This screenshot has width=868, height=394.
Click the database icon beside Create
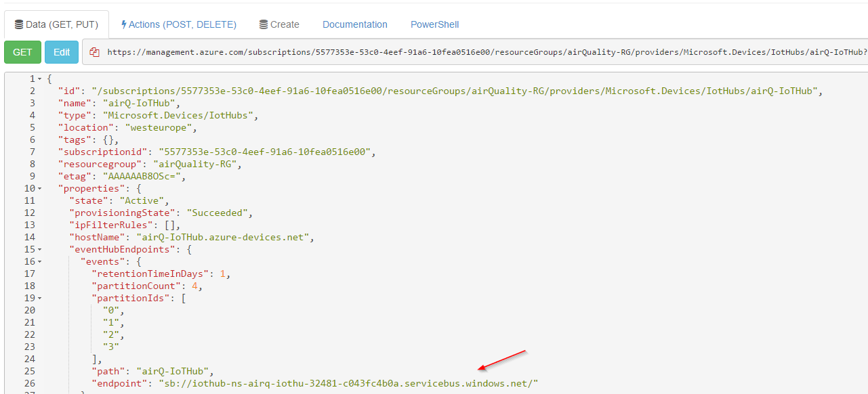click(x=263, y=24)
